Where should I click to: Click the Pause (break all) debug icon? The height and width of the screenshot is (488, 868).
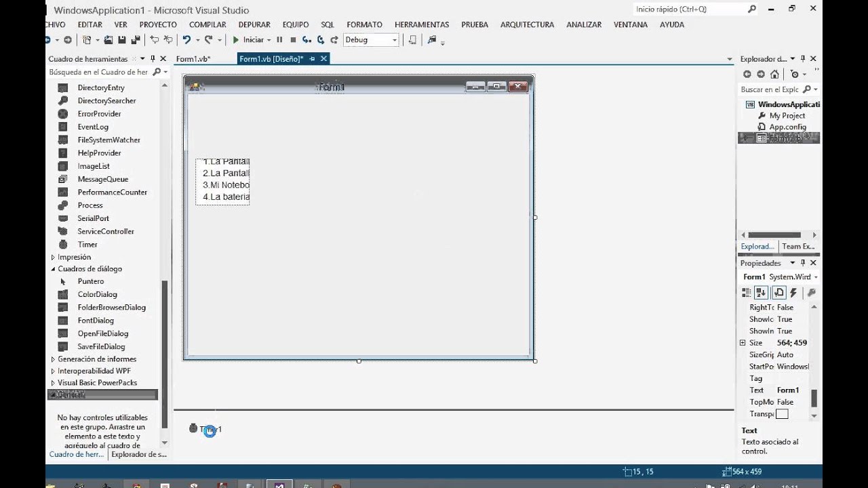279,40
